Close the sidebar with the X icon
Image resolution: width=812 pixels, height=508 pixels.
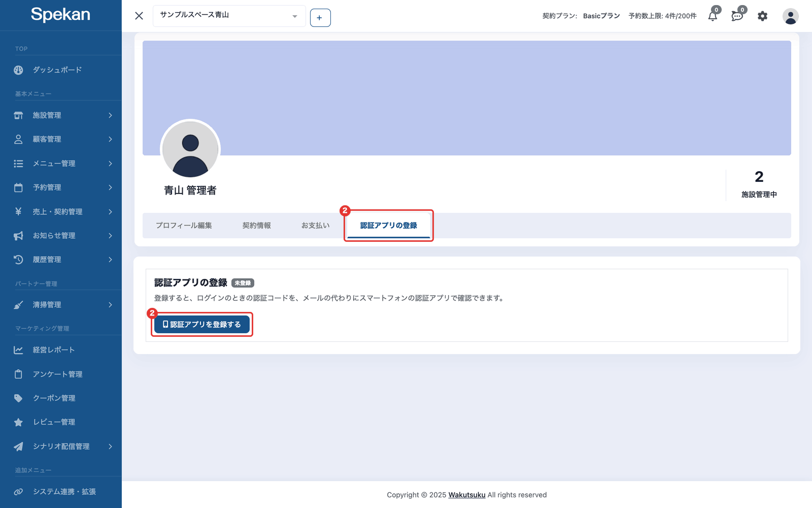[139, 16]
